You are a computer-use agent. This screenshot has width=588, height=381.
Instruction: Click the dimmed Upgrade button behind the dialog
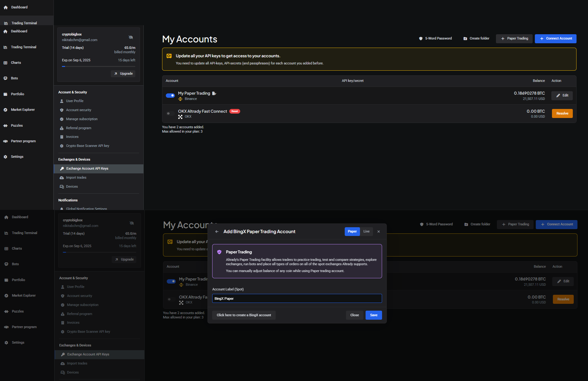tap(124, 259)
